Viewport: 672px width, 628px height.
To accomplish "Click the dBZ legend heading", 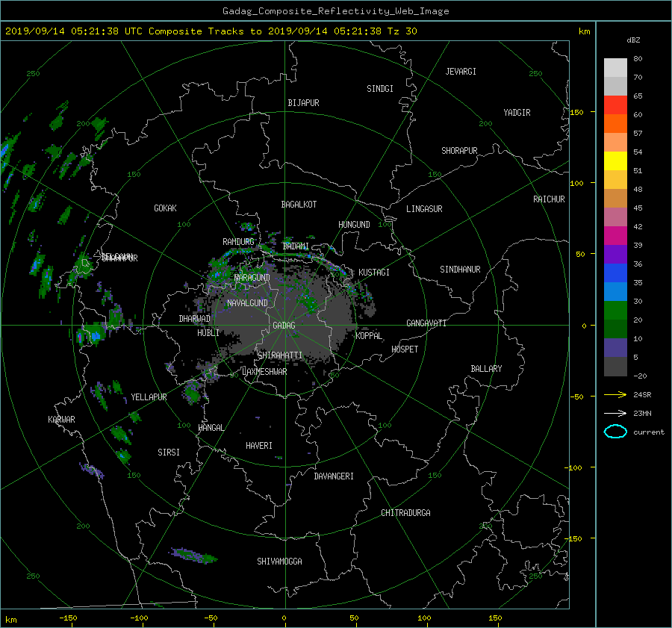I will [x=633, y=40].
